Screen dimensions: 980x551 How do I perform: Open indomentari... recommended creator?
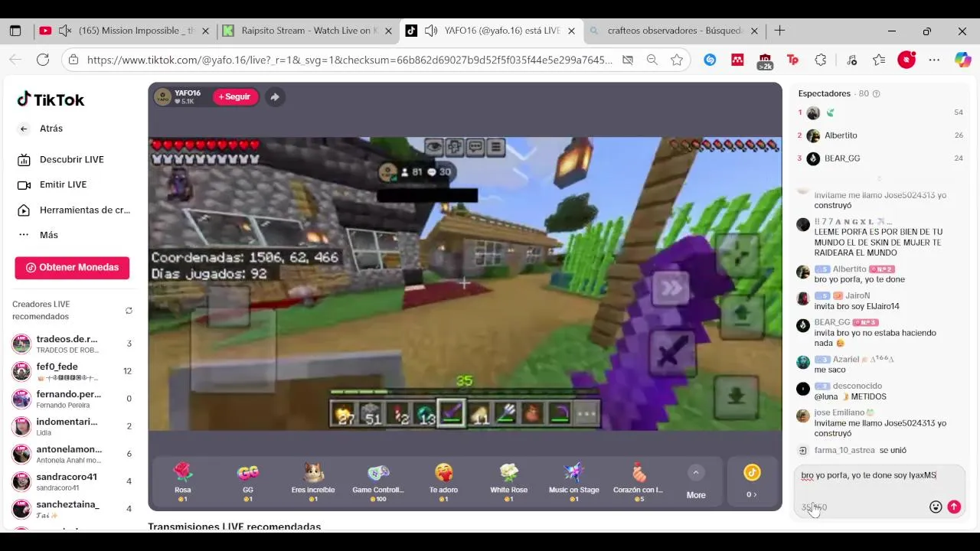pos(73,426)
